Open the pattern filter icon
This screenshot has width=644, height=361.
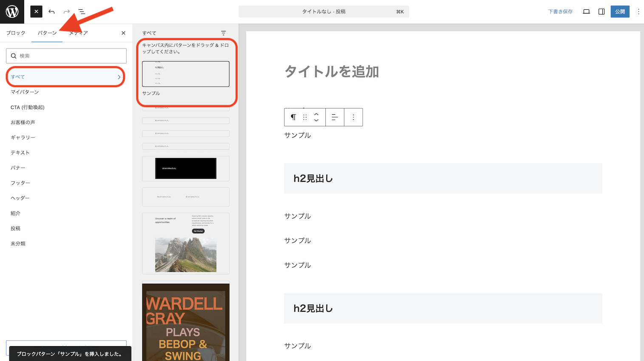point(223,33)
